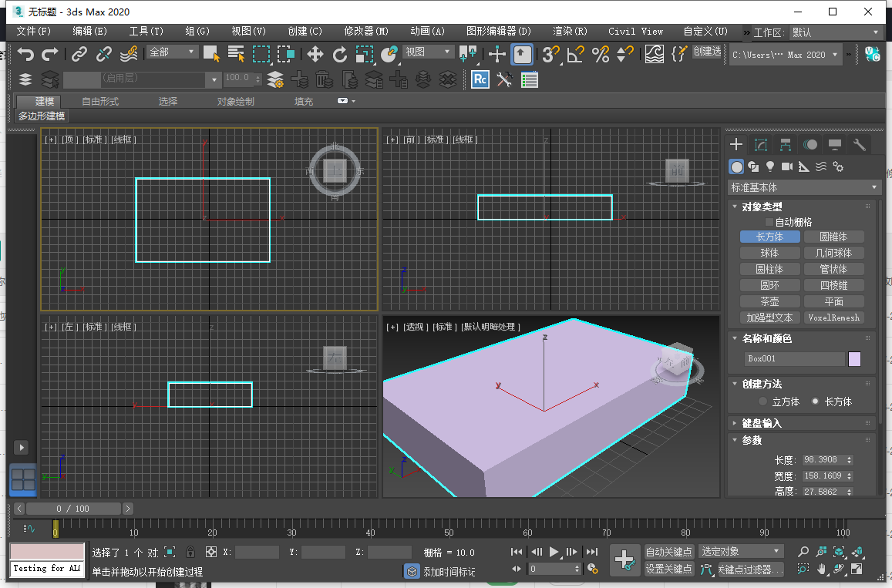Toggle 设置关键点 set key mode

click(668, 569)
